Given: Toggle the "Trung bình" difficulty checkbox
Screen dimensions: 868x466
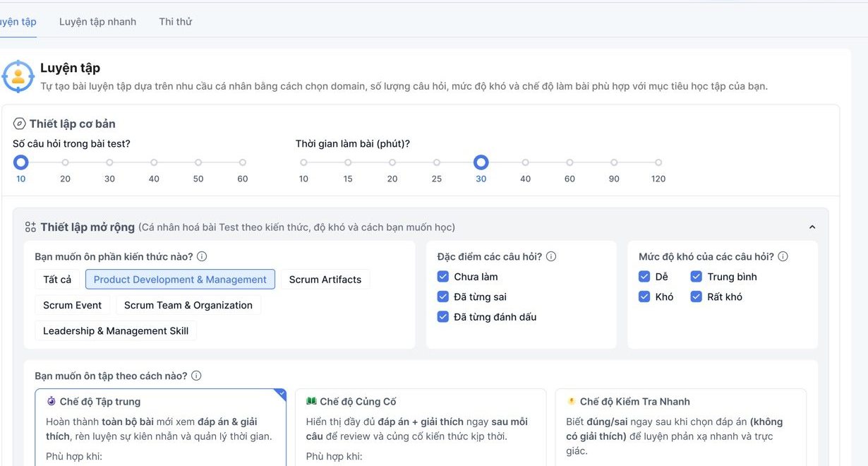Looking at the screenshot, I should (x=697, y=277).
